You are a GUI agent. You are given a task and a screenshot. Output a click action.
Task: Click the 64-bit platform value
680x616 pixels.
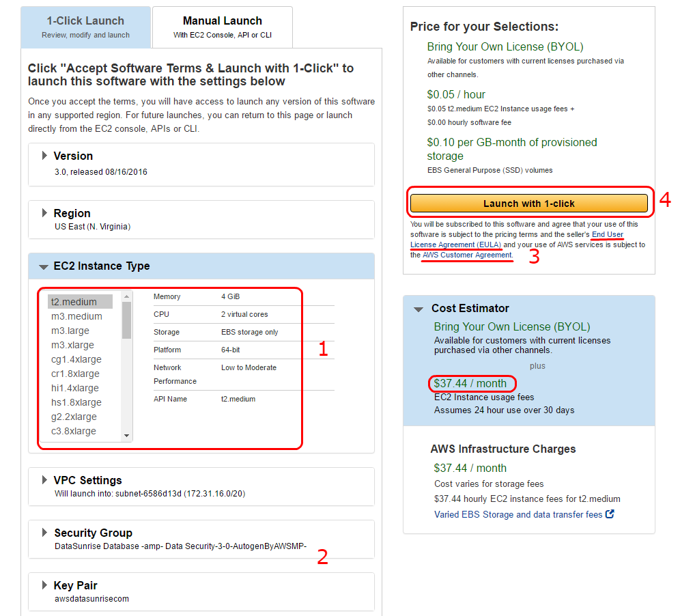tap(230, 350)
